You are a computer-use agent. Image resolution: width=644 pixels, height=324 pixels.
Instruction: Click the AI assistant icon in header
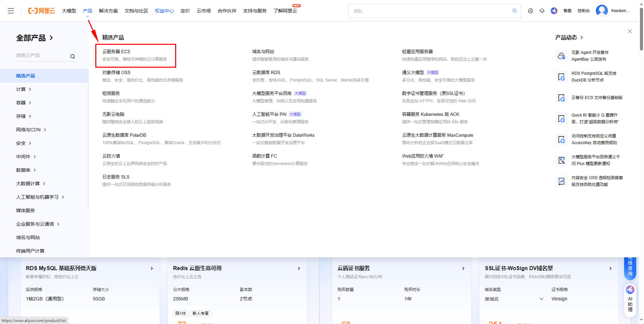[x=554, y=11]
